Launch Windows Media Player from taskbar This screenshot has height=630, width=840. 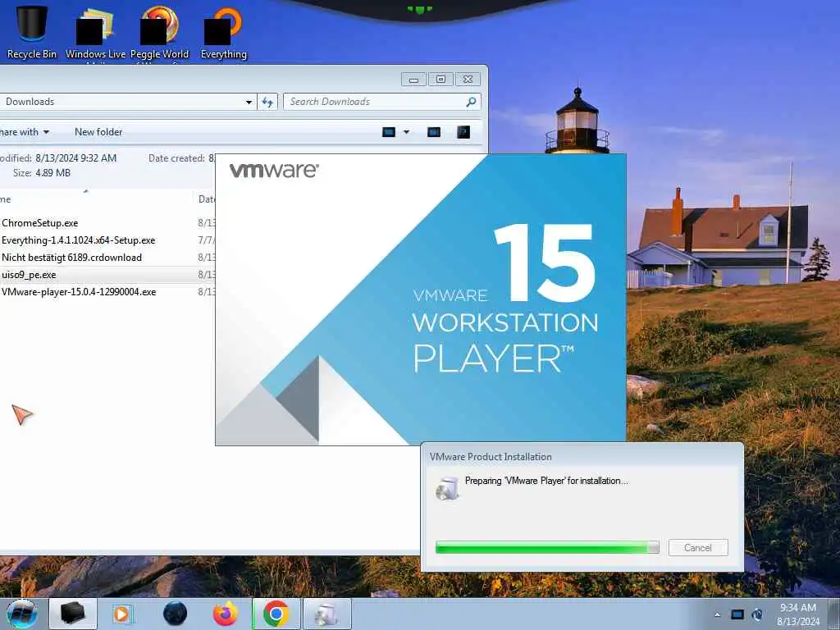pos(123,614)
